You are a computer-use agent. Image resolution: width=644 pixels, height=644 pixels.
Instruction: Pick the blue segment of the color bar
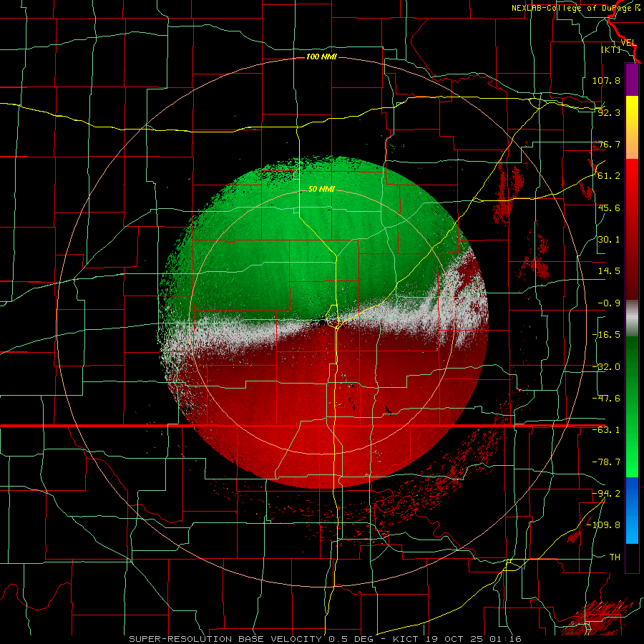[x=632, y=510]
